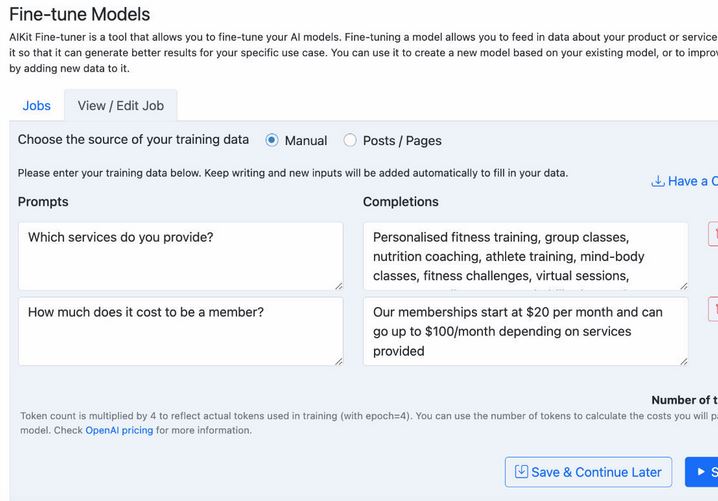Delete the membership cost row with red icon
The image size is (718, 501).
coord(713,309)
